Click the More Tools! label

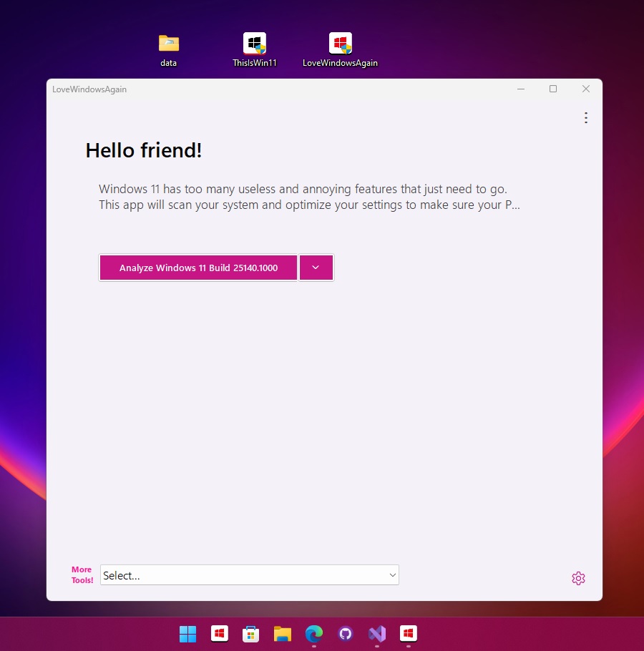(82, 574)
